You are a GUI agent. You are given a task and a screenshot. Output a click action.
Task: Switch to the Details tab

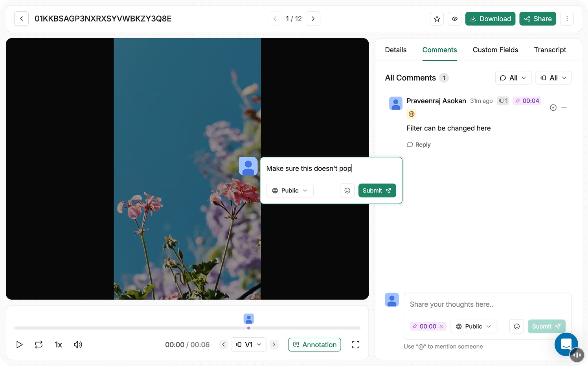396,50
